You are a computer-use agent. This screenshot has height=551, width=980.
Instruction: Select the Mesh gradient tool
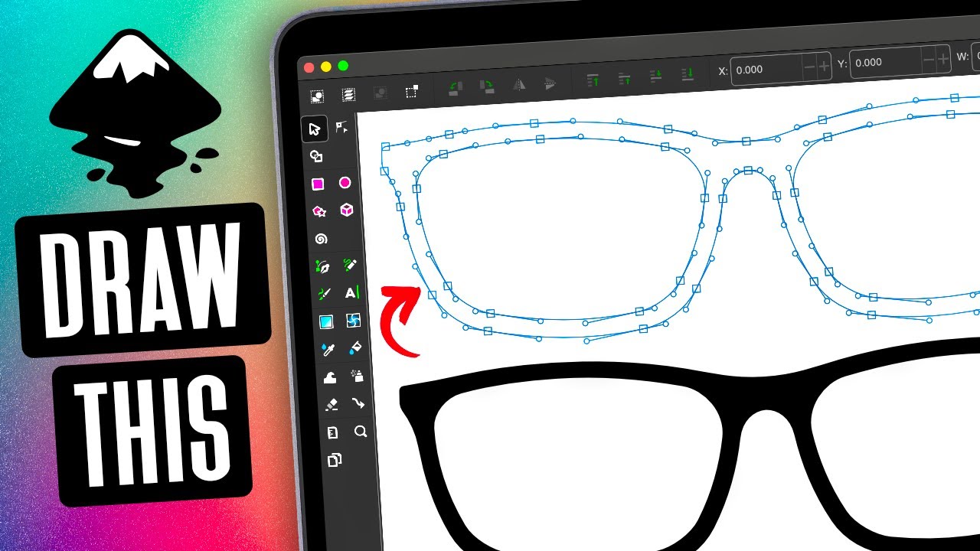pyautogui.click(x=354, y=321)
